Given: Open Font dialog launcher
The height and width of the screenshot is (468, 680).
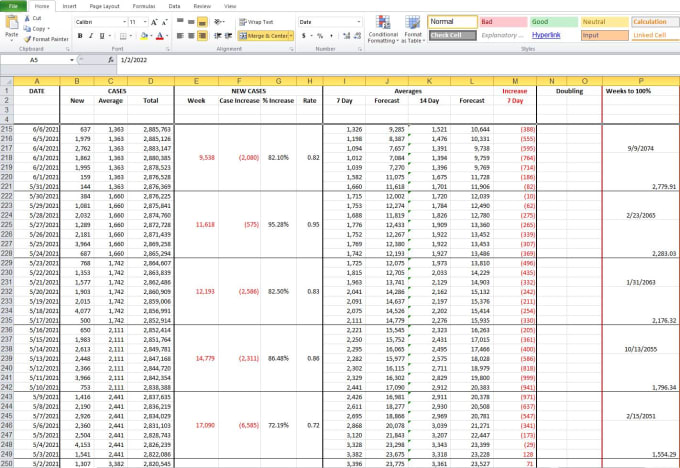Looking at the screenshot, I should pyautogui.click(x=168, y=49).
